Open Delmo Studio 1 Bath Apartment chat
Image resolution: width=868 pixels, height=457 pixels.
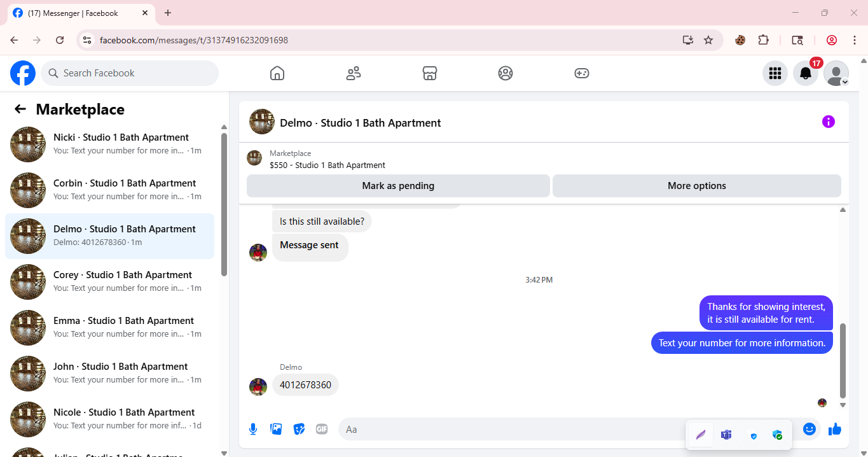(109, 236)
